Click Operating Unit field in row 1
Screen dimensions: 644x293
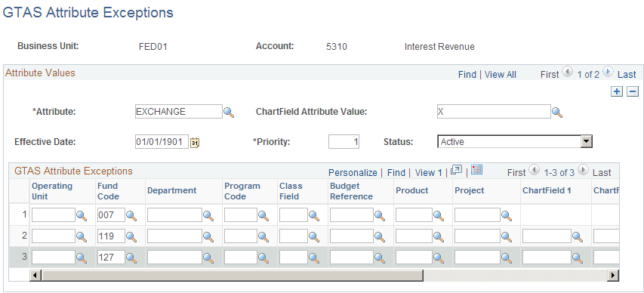54,215
